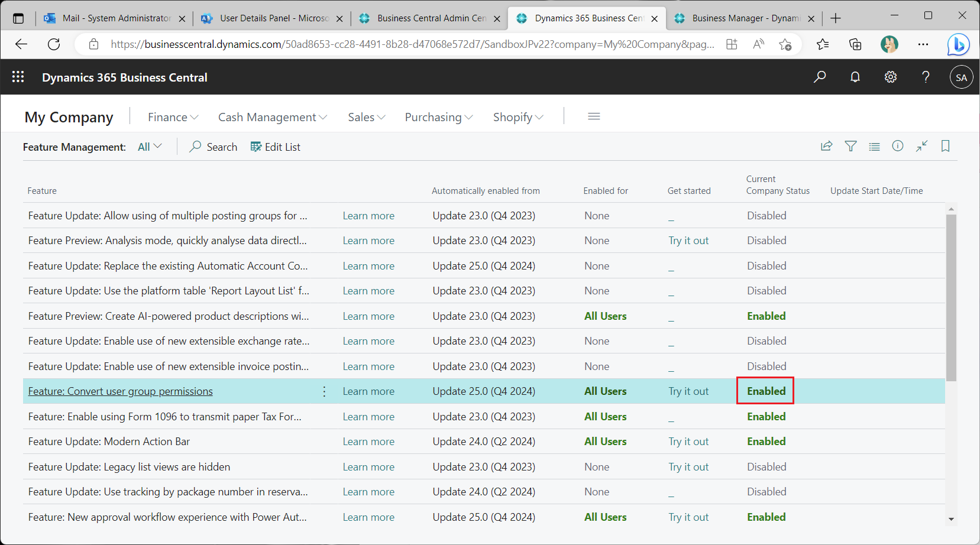
Task: Open the app launcher waffle icon
Action: click(18, 77)
